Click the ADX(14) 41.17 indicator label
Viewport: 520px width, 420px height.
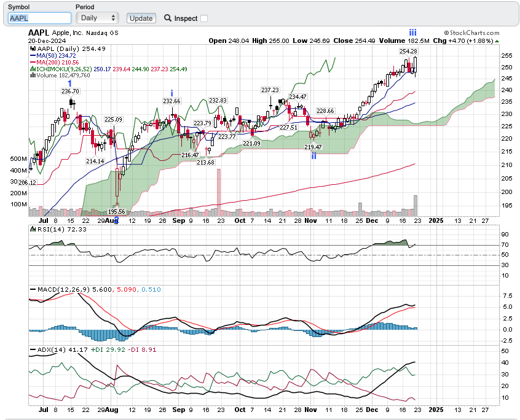point(62,349)
